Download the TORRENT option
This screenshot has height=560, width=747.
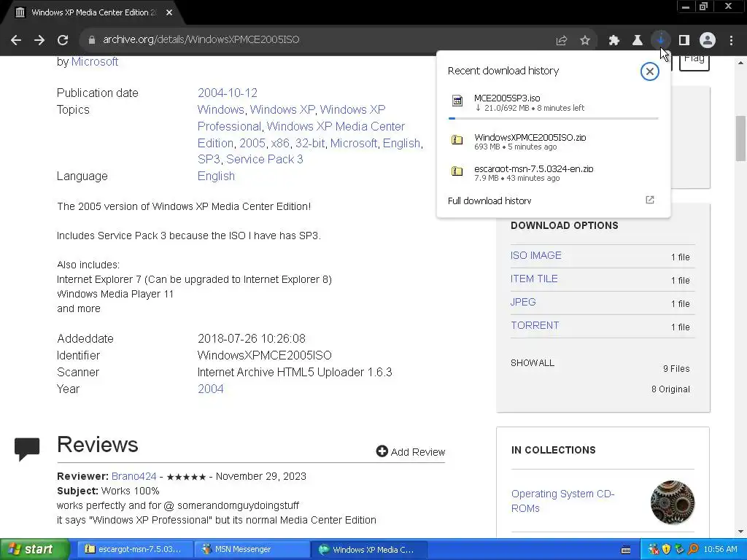535,326
